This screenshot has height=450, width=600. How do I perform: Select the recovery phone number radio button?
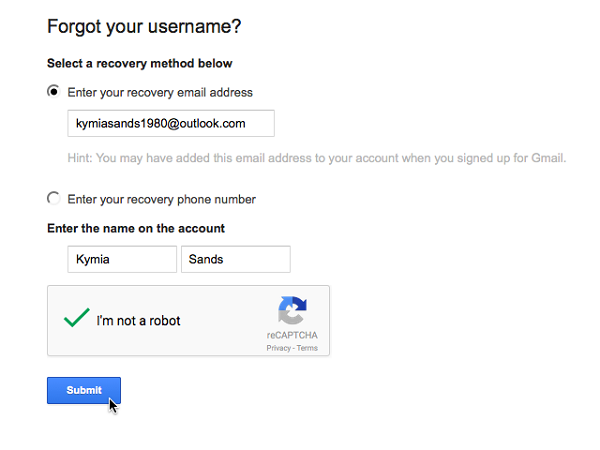(54, 198)
